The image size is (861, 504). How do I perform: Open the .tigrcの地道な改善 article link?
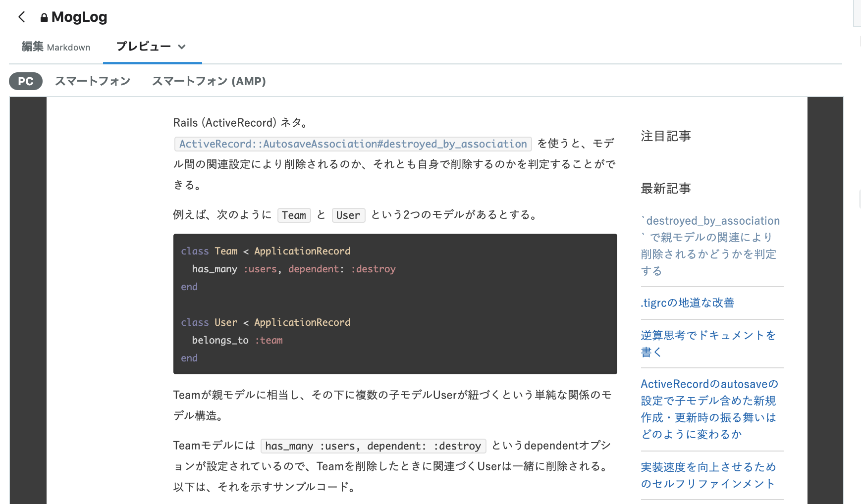tap(688, 302)
